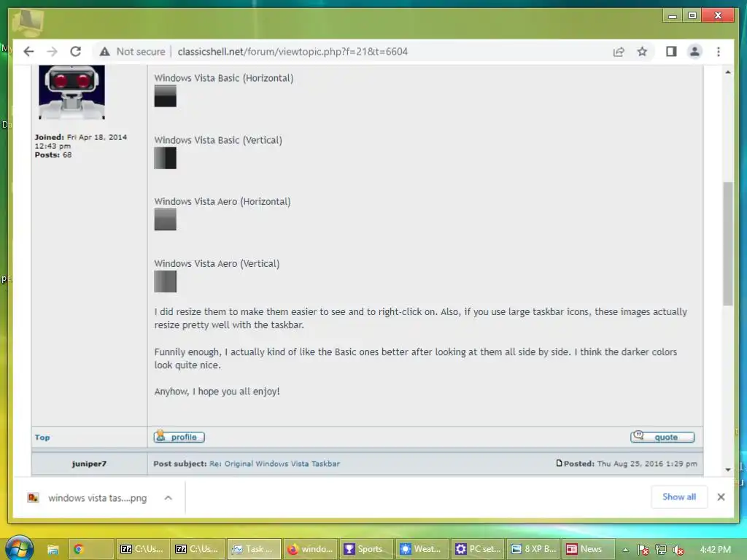Open downloaded windows vista tas...png file
The width and height of the screenshot is (747, 560).
click(88, 497)
